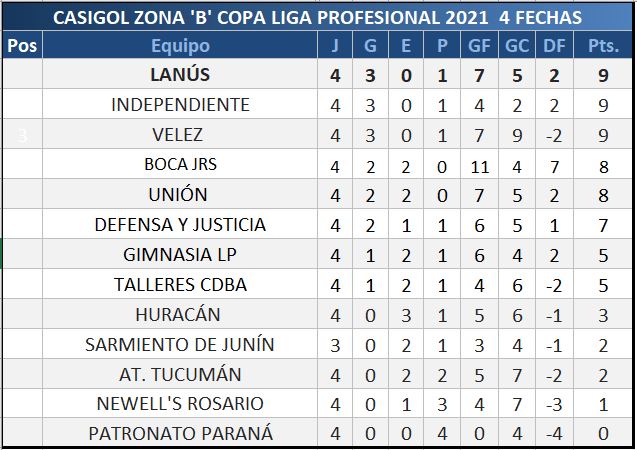Image resolution: width=637 pixels, height=450 pixels.
Task: Select the HURACÁN team cell
Action: [181, 315]
